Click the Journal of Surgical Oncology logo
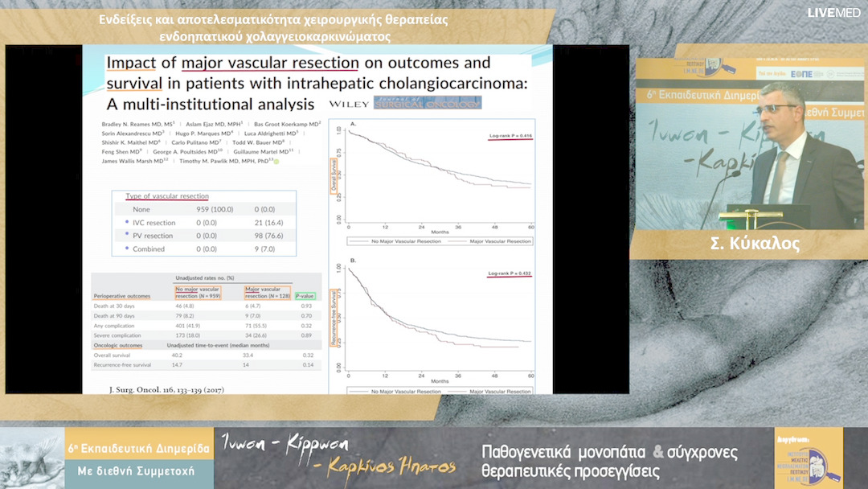 [427, 103]
